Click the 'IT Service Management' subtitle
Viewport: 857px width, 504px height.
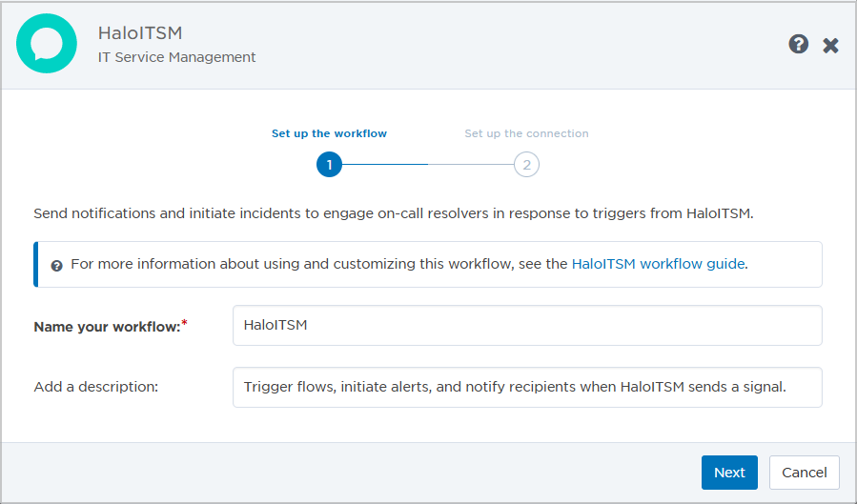(x=176, y=57)
